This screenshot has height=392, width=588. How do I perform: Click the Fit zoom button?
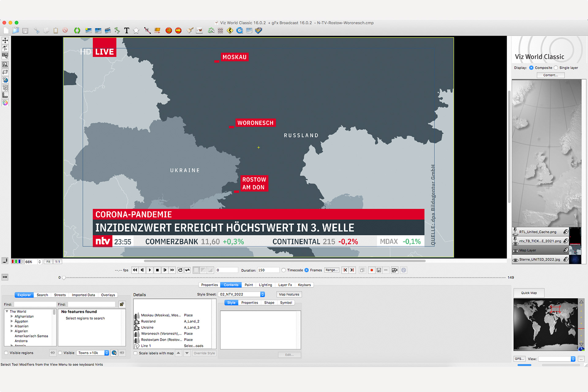pos(48,262)
